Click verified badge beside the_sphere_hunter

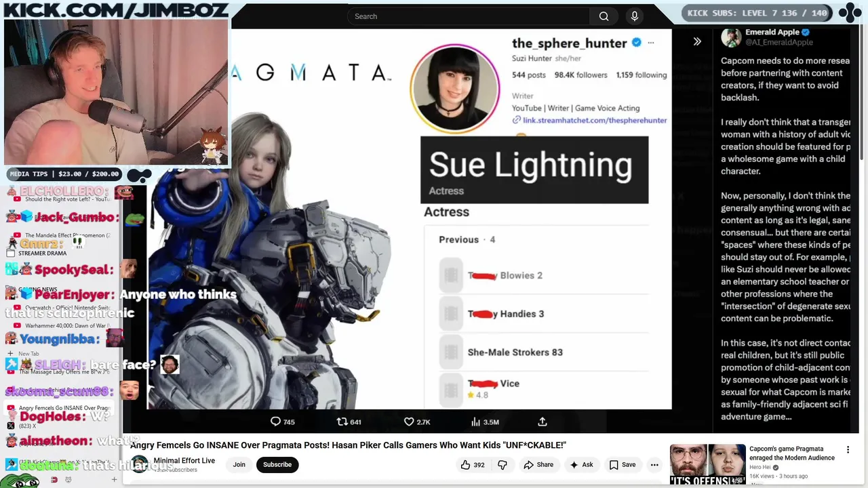[636, 43]
